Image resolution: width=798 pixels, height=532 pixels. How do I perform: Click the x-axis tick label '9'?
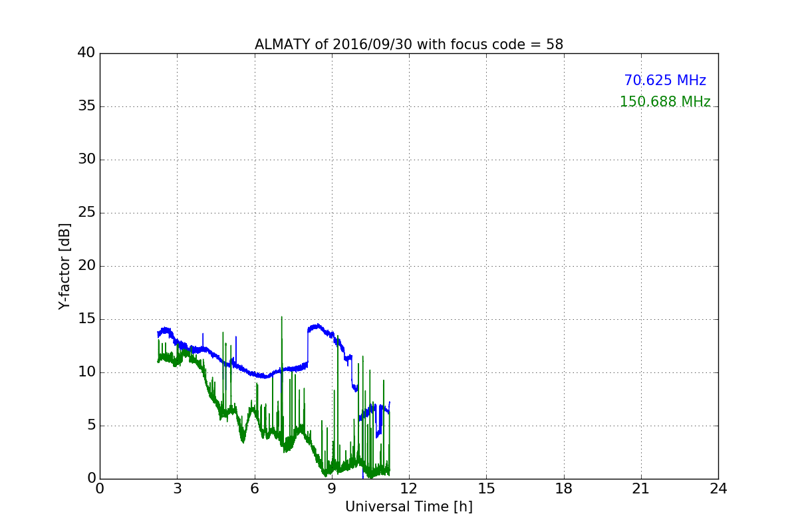click(332, 489)
